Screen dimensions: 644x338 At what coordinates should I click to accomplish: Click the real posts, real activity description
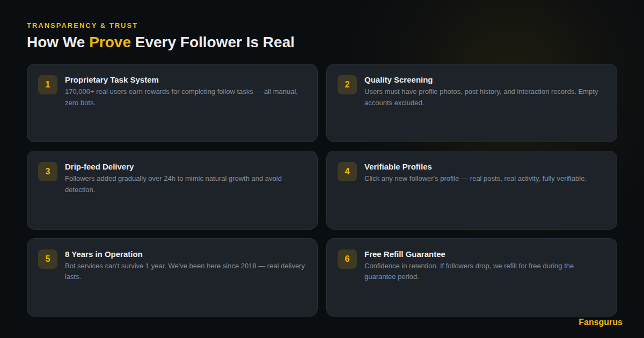[475, 179]
